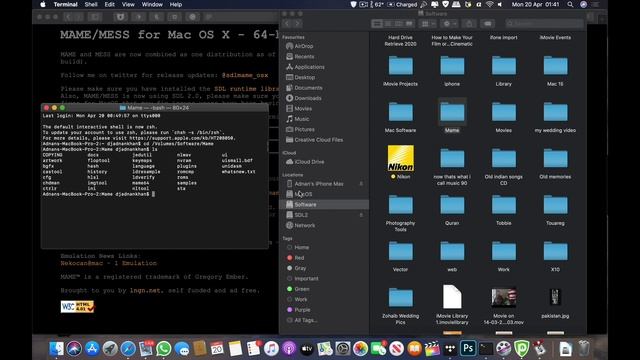Eject the SDL2 volume

coord(361,215)
